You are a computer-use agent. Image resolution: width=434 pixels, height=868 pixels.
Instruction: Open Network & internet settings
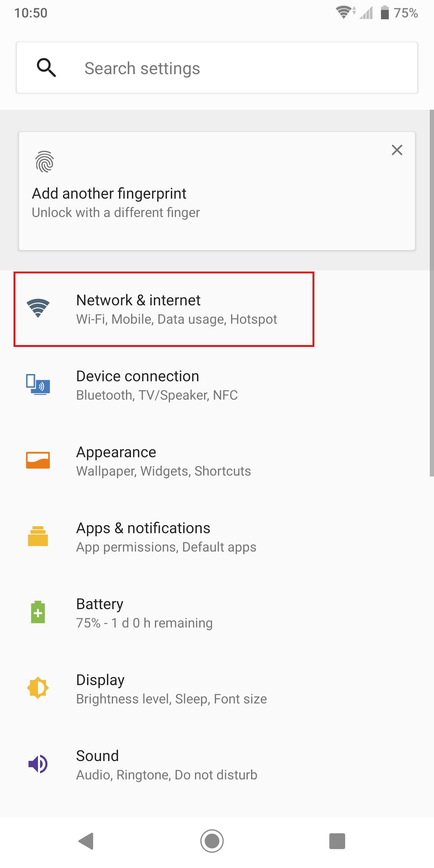177,309
